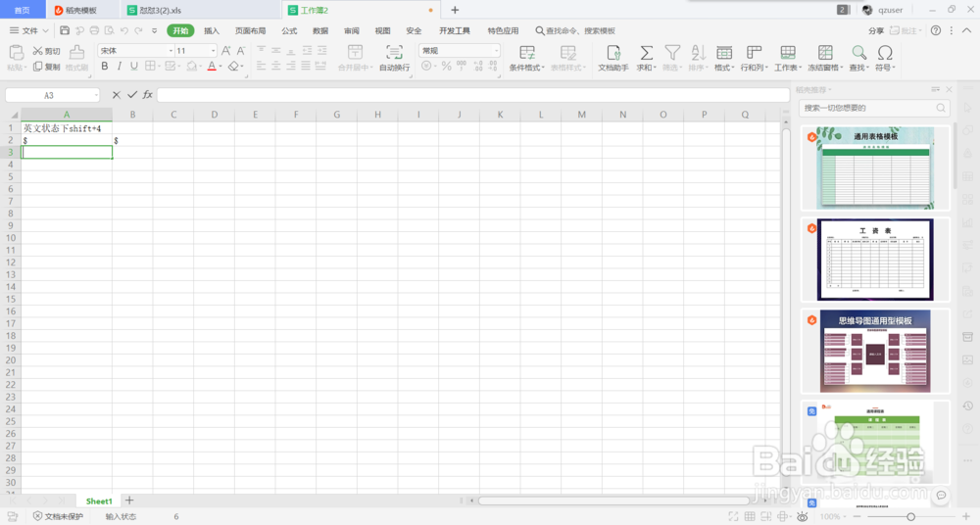Click the 符号 symbol icon

click(885, 58)
